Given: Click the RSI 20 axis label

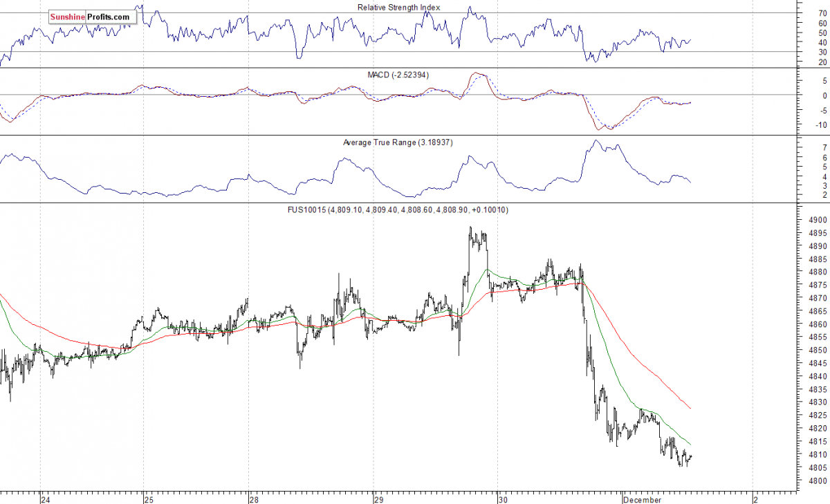Looking at the screenshot, I should [822, 62].
